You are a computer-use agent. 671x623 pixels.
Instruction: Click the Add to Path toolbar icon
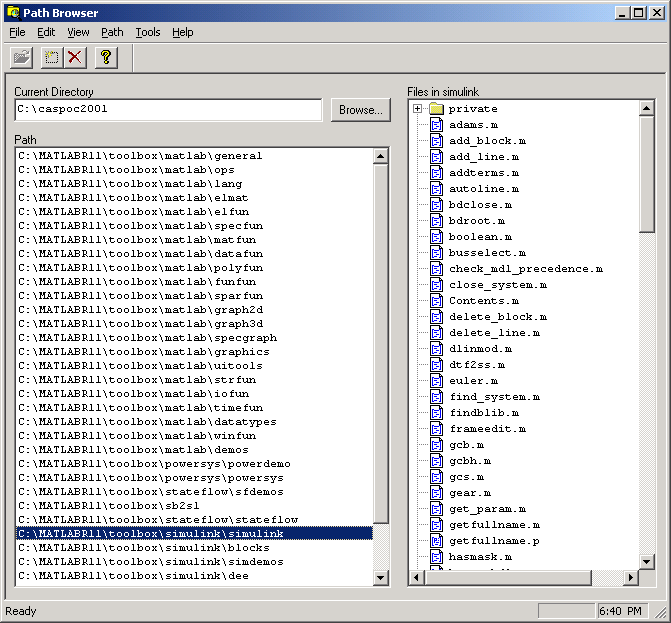[x=52, y=57]
